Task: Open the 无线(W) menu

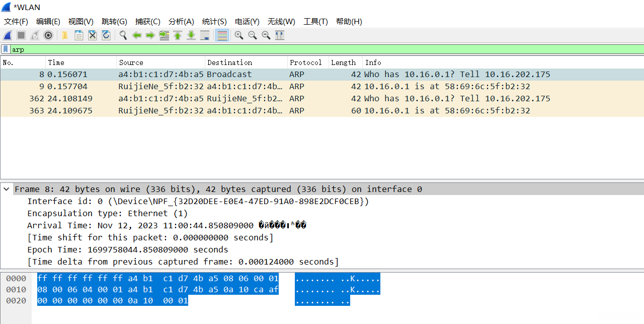Action: (x=281, y=22)
